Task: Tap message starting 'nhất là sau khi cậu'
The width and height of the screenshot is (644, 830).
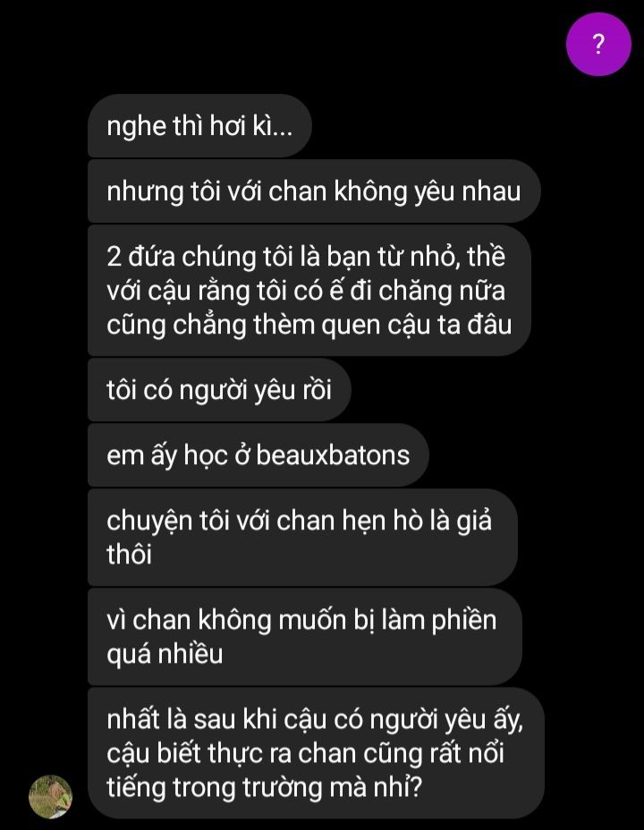Action: point(316,753)
